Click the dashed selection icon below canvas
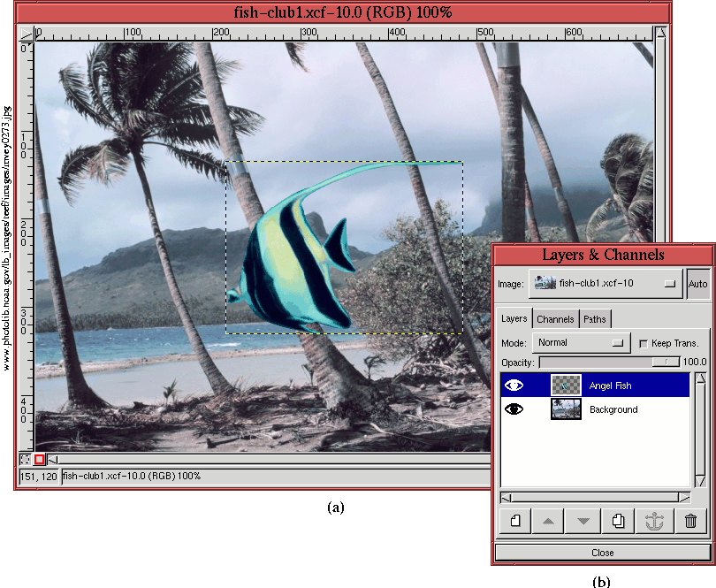Screen dimensions: 716x588 [x=26, y=460]
